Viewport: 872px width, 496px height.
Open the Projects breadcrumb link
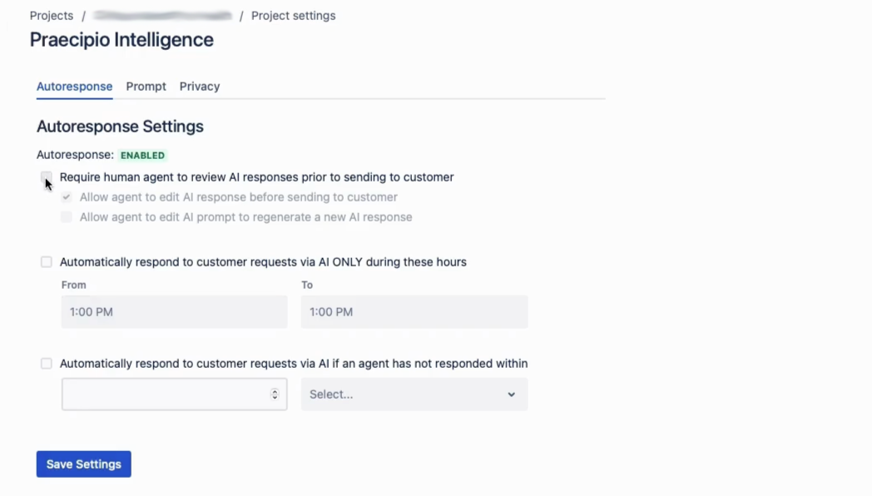[51, 16]
